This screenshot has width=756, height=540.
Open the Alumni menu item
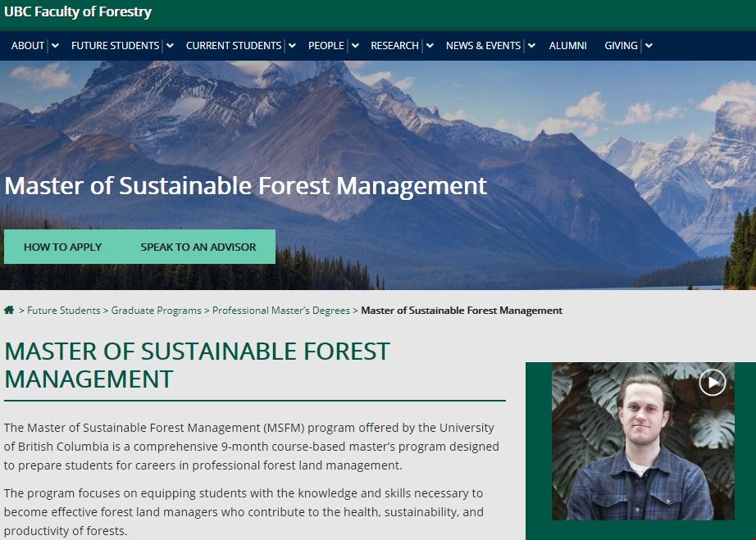point(567,46)
